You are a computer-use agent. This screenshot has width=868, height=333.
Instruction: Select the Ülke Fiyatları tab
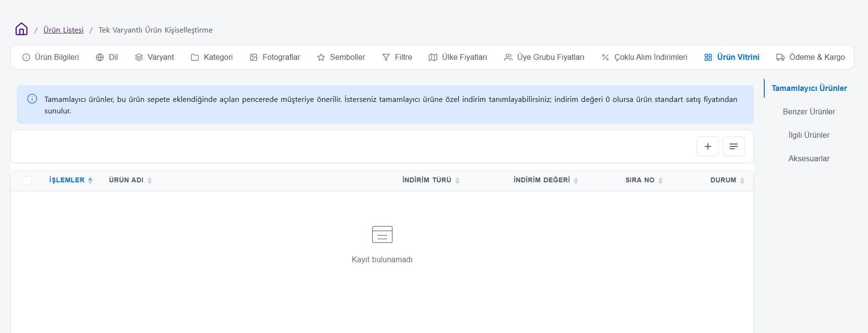[458, 57]
